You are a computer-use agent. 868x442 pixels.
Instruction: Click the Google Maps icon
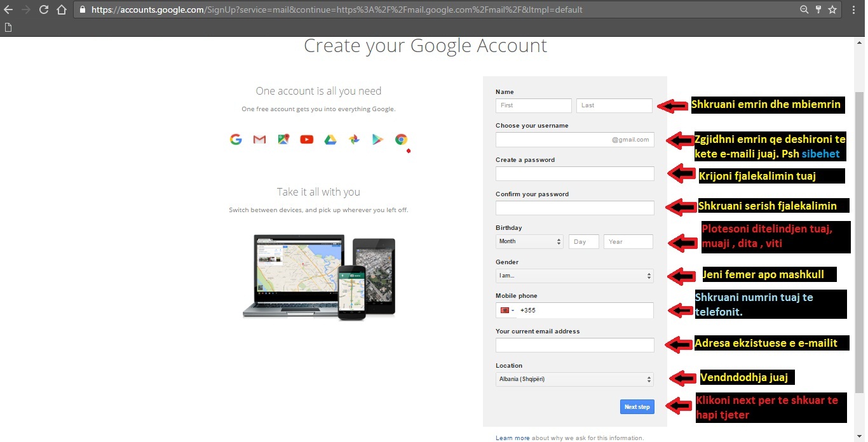[283, 139]
